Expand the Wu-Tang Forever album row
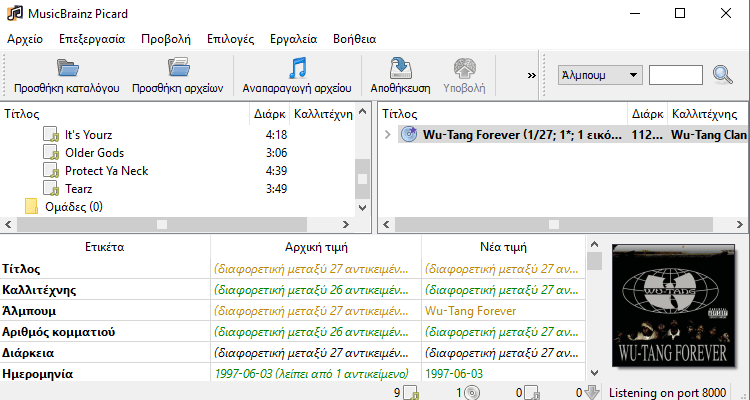Viewport: 750px width, 400px height. [x=387, y=134]
